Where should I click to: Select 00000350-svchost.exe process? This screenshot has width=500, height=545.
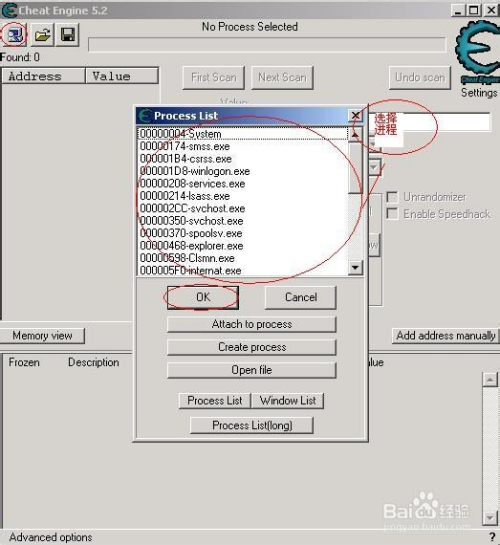pos(243,221)
